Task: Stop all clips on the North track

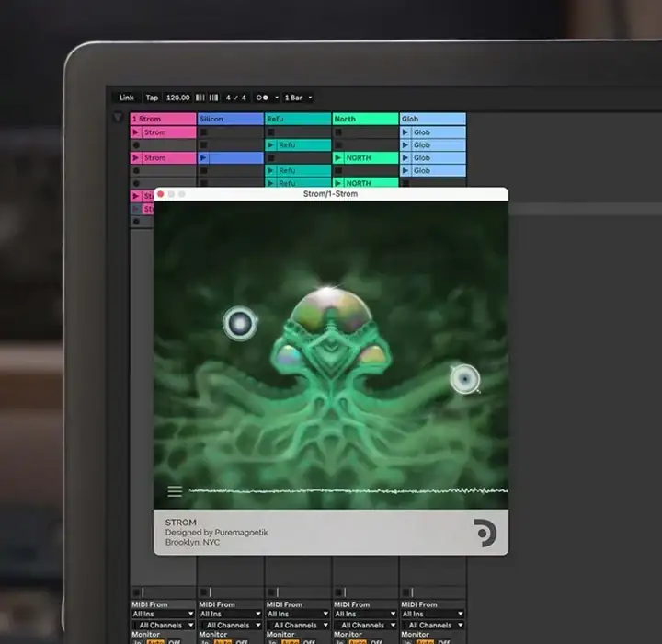Action: click(338, 592)
